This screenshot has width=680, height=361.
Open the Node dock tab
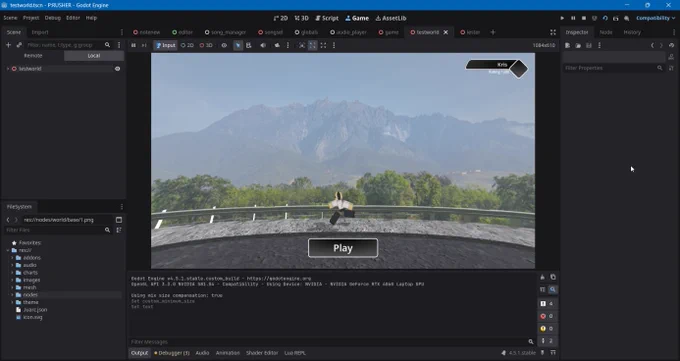605,32
